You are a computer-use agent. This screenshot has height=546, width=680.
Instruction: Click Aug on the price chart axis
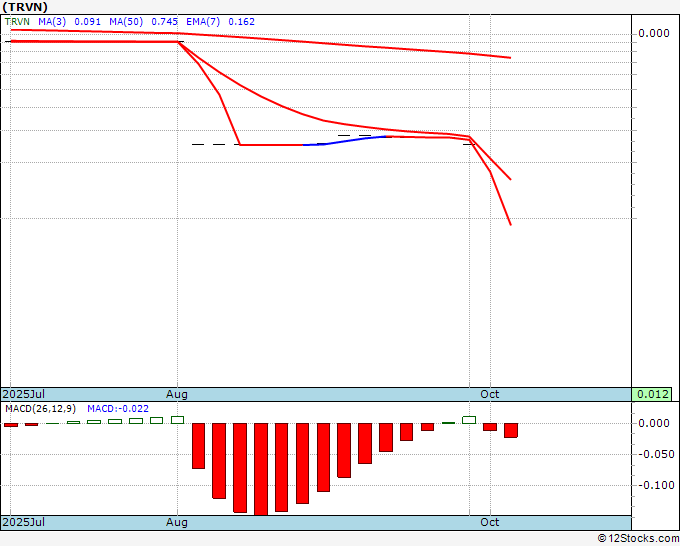pos(177,394)
